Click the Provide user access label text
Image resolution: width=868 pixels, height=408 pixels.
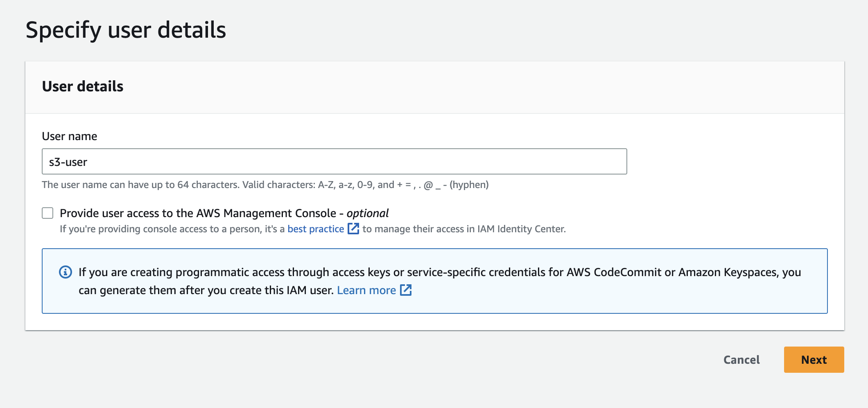tap(198, 213)
